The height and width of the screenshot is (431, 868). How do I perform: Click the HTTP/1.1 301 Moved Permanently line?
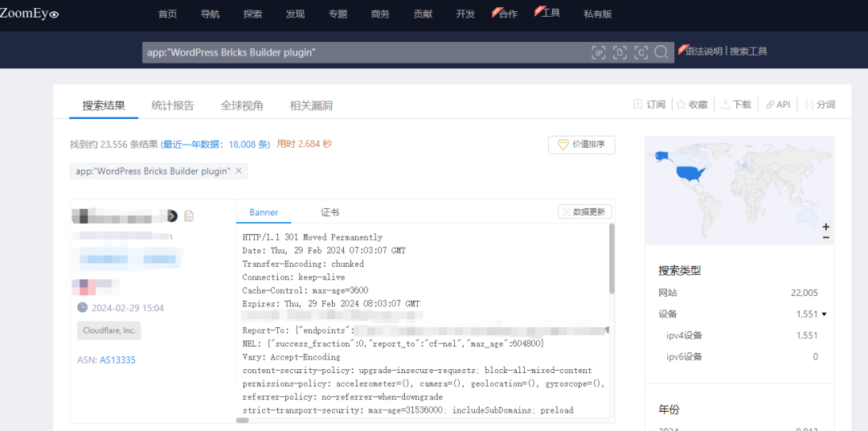pos(312,237)
